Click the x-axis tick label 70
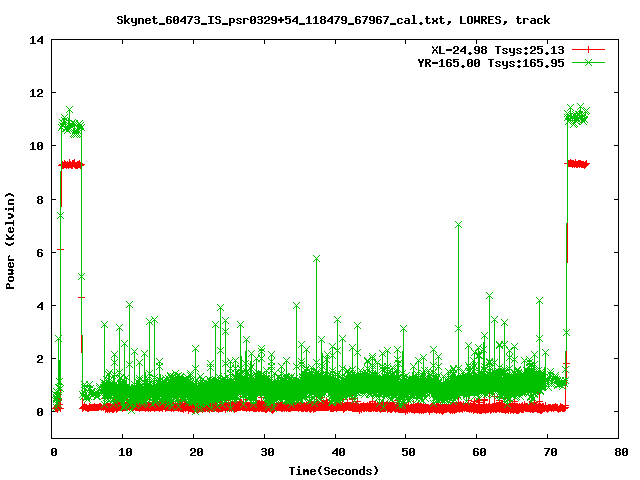Screen dimensions: 640x480 [550, 452]
